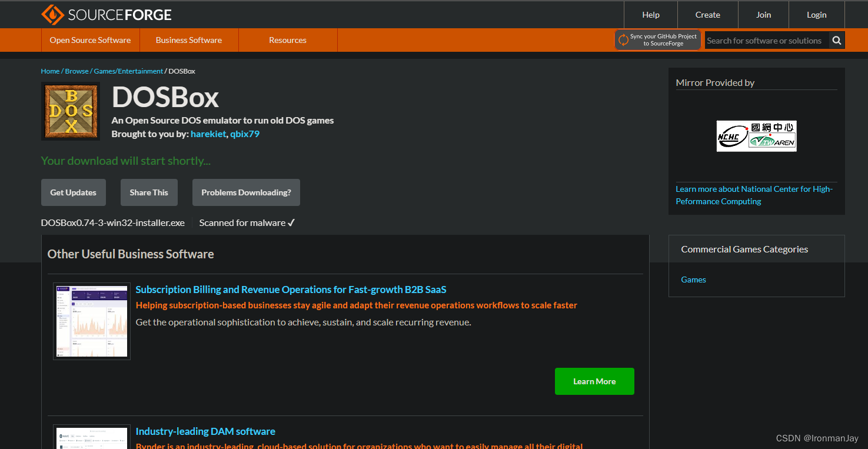868x449 pixels.
Task: Click the DOSBox0.74-3-win32-installer.exe filename text
Action: pyautogui.click(x=113, y=222)
